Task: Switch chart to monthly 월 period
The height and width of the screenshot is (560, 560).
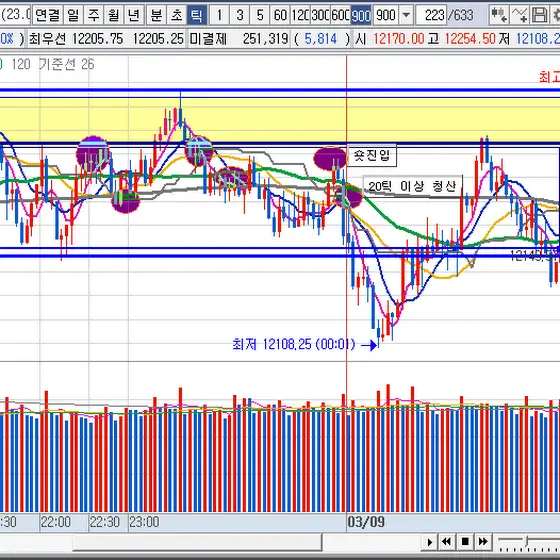Action: tap(114, 15)
